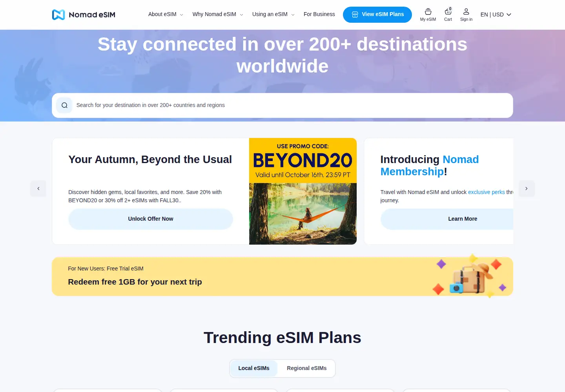Advance to next promo slide arrow
Image resolution: width=565 pixels, height=392 pixels.
[527, 189]
